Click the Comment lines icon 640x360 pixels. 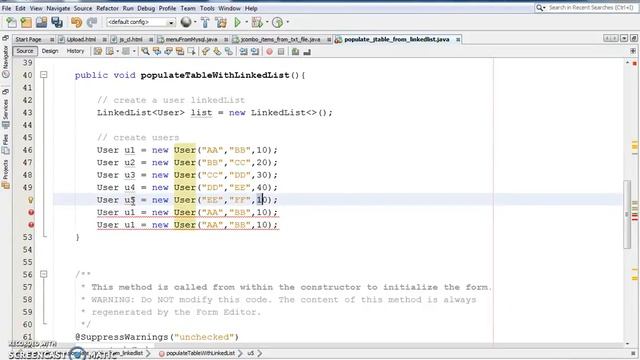click(x=295, y=51)
